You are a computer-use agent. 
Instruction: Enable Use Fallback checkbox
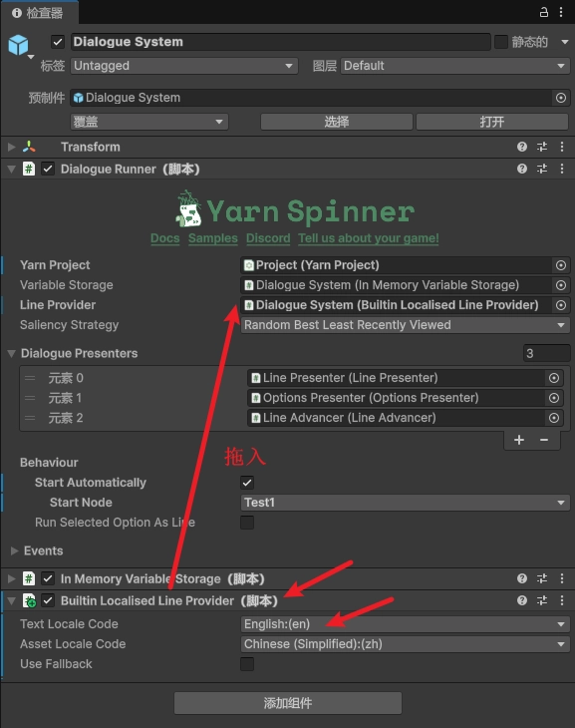click(247, 664)
